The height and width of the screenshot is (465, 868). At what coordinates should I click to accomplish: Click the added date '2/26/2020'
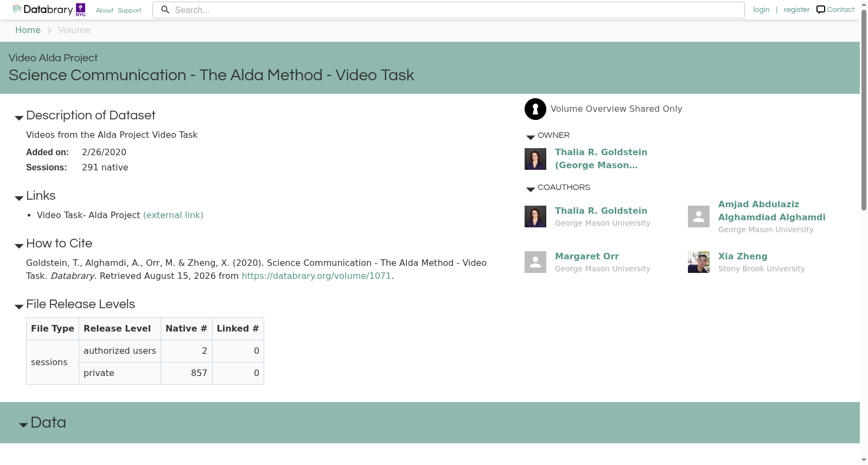coord(104,152)
